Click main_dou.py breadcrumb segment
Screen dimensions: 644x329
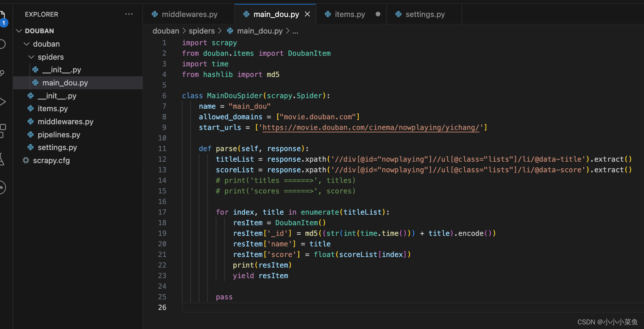pos(260,31)
